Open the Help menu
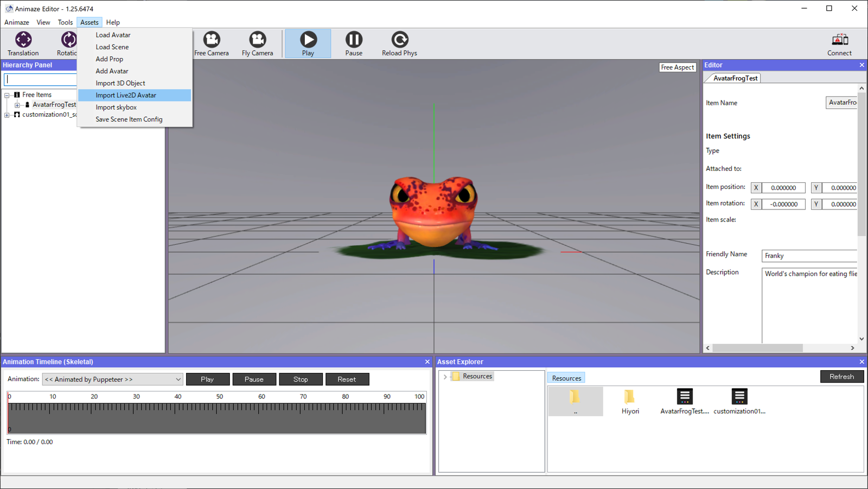This screenshot has width=868, height=489. [113, 22]
